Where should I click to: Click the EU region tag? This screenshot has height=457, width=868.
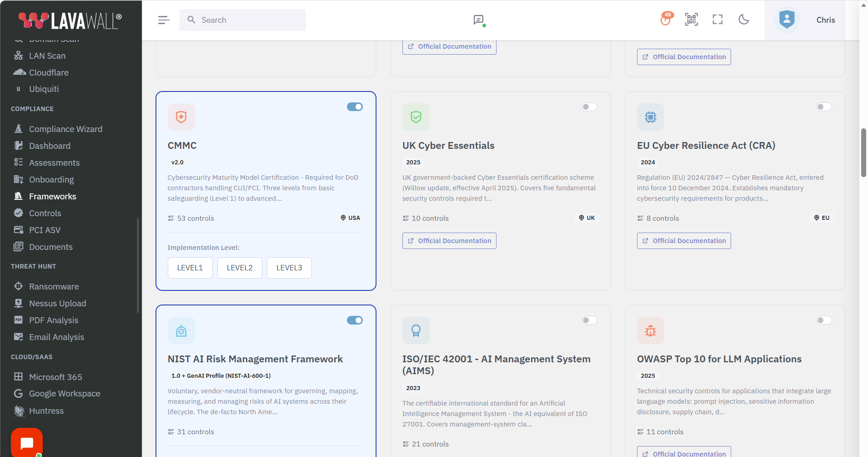[822, 218]
